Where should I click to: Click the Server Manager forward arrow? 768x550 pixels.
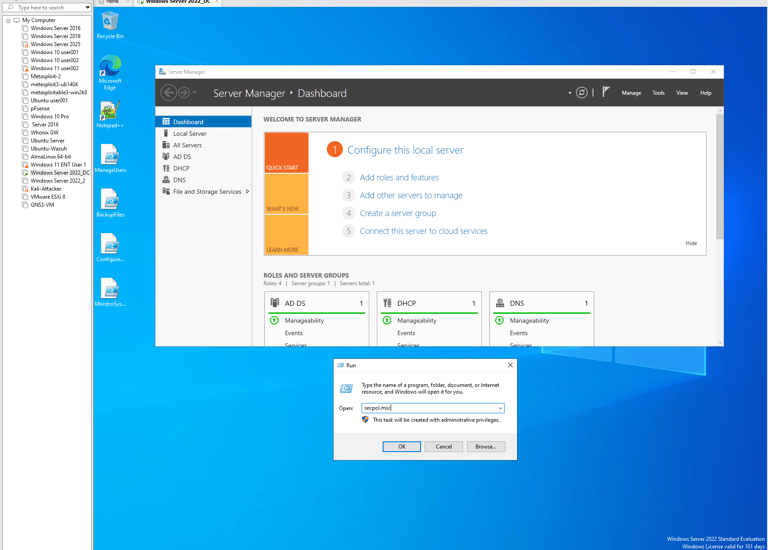point(184,93)
